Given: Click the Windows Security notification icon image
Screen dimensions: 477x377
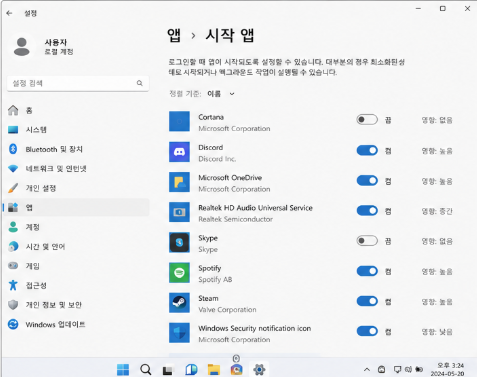Looking at the screenshot, I should click(x=179, y=333).
